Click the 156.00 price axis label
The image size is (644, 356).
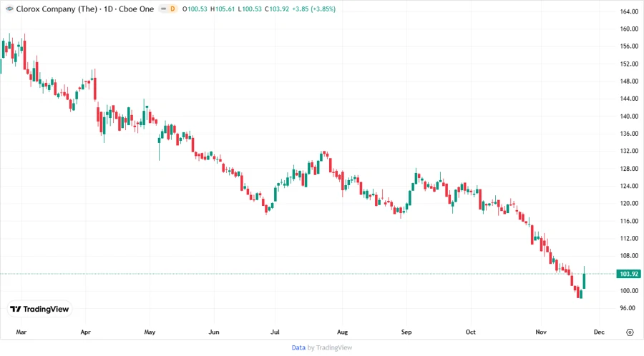click(629, 46)
